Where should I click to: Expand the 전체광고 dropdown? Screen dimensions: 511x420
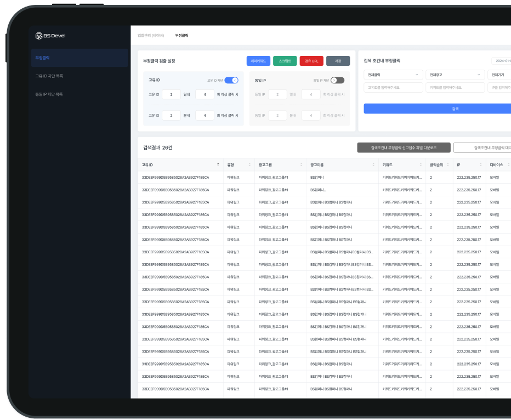[x=455, y=74]
